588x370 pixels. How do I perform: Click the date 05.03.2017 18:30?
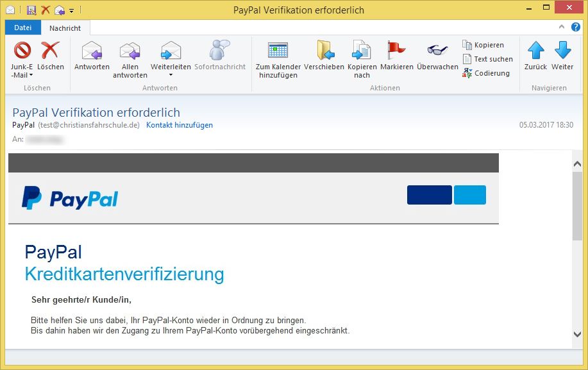point(546,125)
